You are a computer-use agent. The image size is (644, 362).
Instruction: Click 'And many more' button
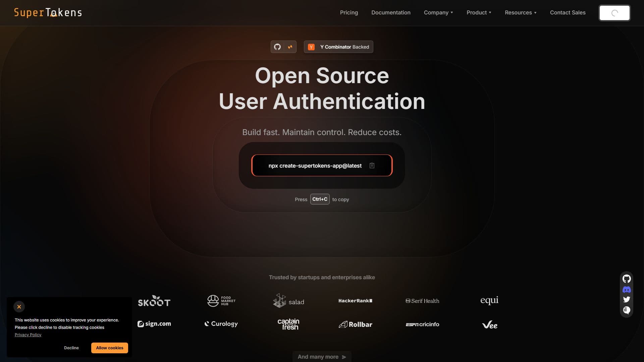pyautogui.click(x=322, y=357)
